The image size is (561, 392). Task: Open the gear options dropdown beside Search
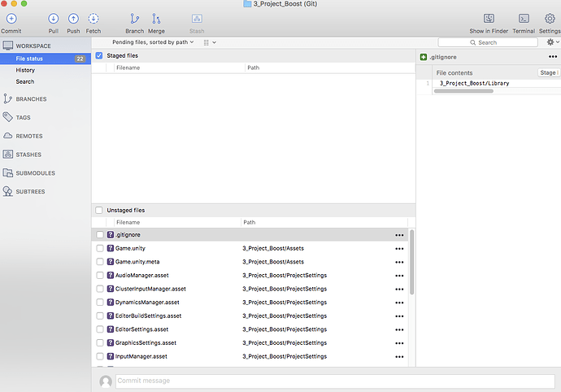coord(553,42)
